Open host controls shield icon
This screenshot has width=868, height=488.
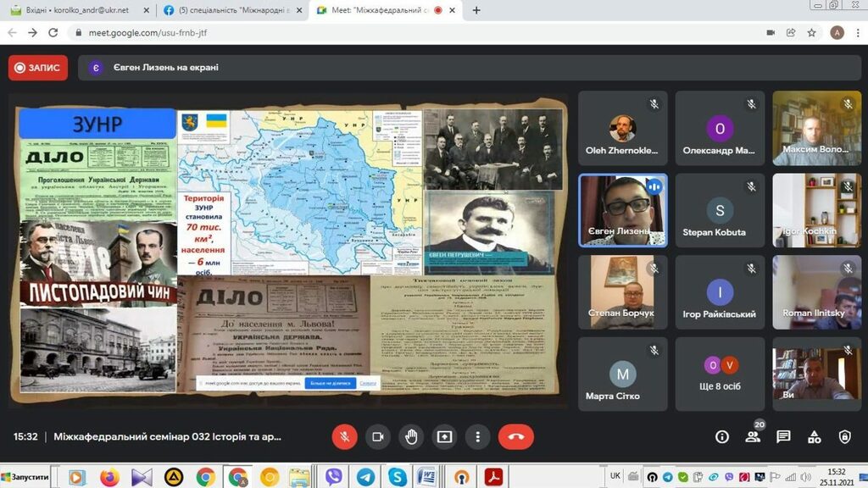point(844,436)
